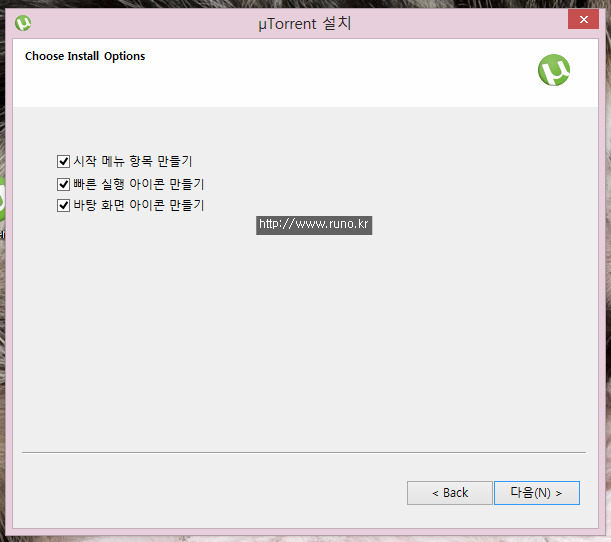Go back with the < Back button
611x542 pixels.
[x=450, y=493]
